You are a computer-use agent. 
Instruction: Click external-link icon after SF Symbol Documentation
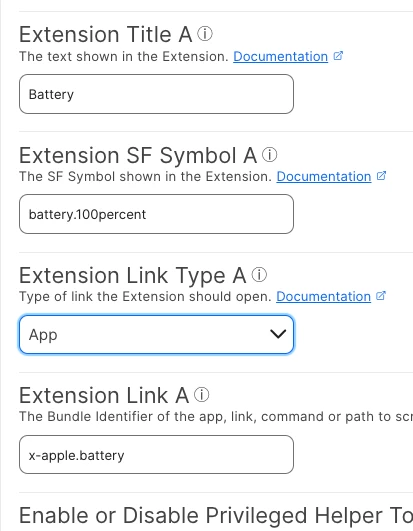(382, 176)
